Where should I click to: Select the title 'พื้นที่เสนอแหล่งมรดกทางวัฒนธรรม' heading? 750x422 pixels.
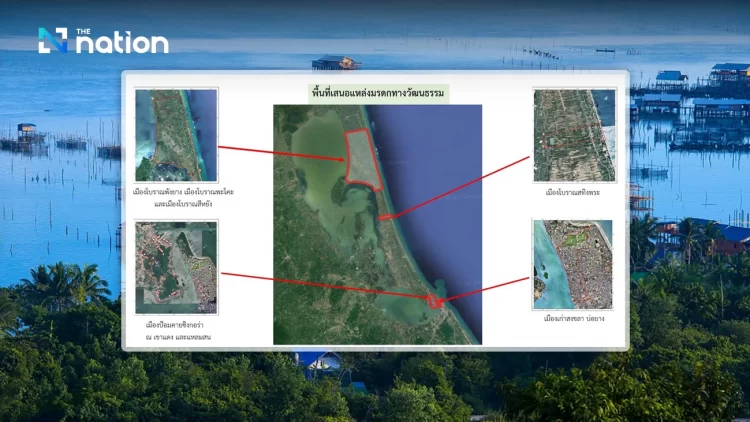pyautogui.click(x=377, y=92)
